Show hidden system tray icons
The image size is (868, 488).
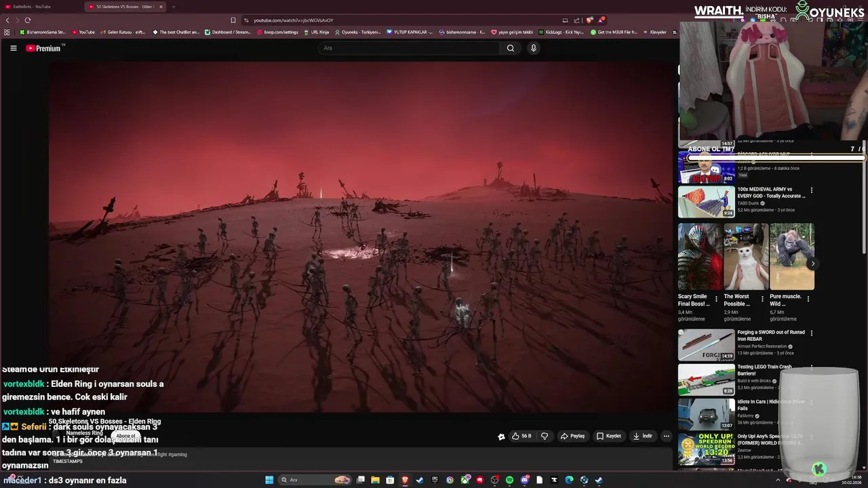coord(778,480)
